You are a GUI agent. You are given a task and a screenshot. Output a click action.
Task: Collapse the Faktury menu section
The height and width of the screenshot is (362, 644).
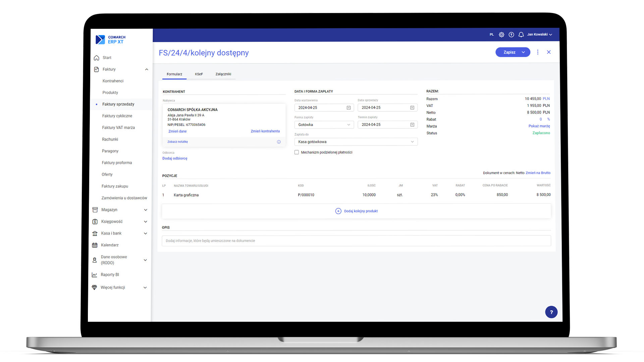coord(147,69)
